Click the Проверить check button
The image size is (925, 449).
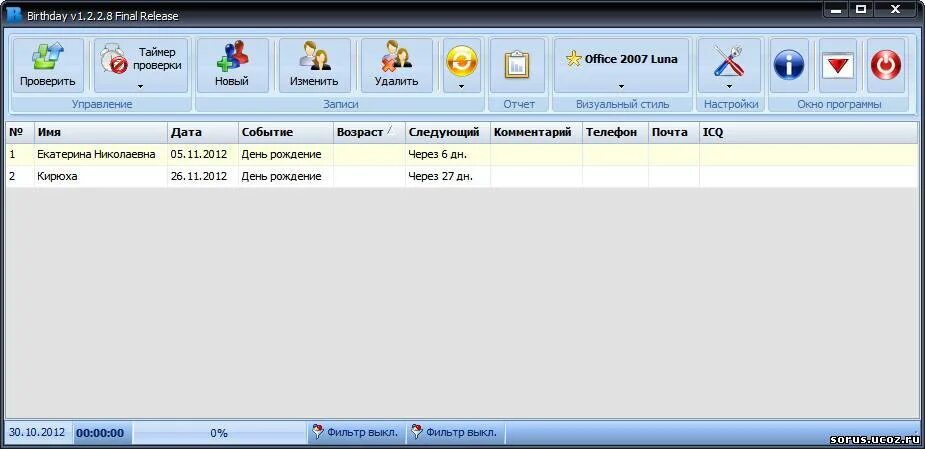point(48,65)
